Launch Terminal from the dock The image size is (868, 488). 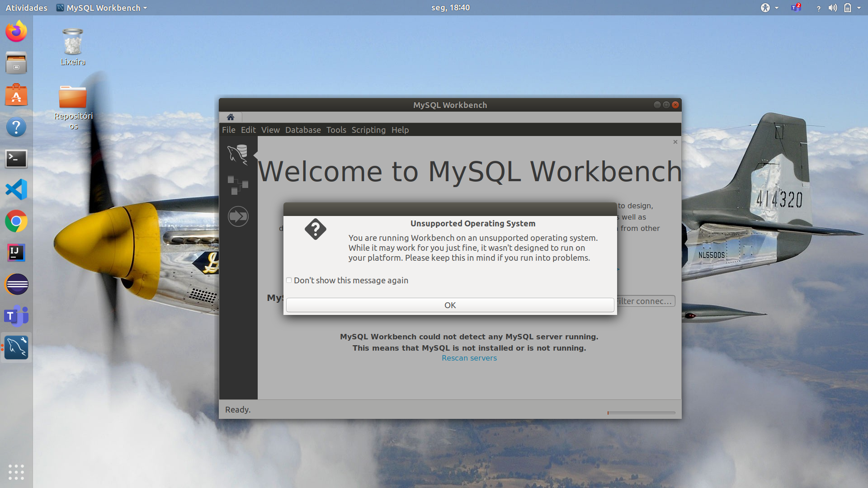pos(16,159)
